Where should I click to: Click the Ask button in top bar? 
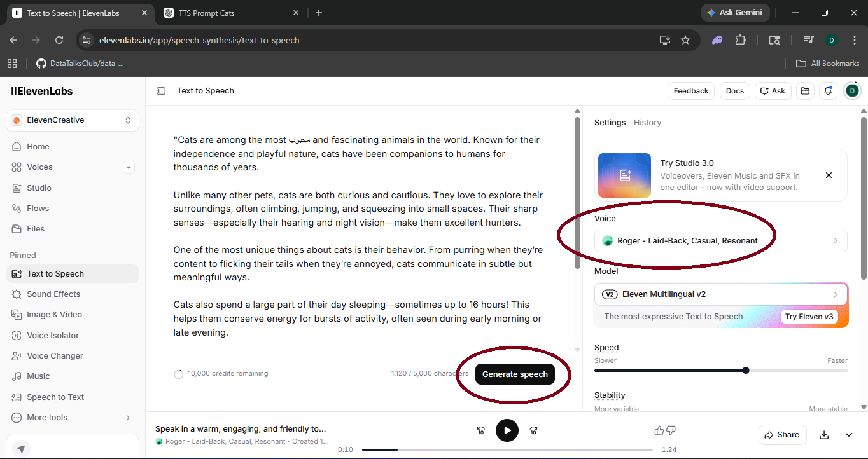[773, 91]
